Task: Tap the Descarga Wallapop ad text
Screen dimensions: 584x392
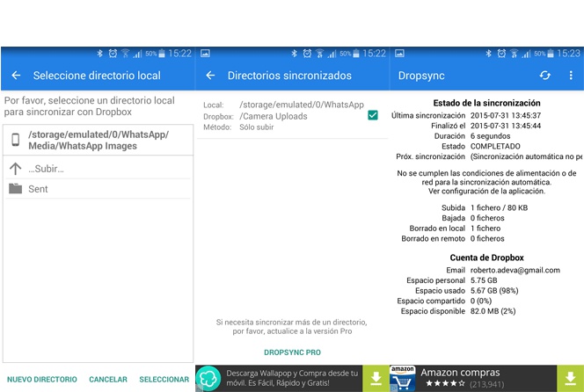Action: click(292, 378)
